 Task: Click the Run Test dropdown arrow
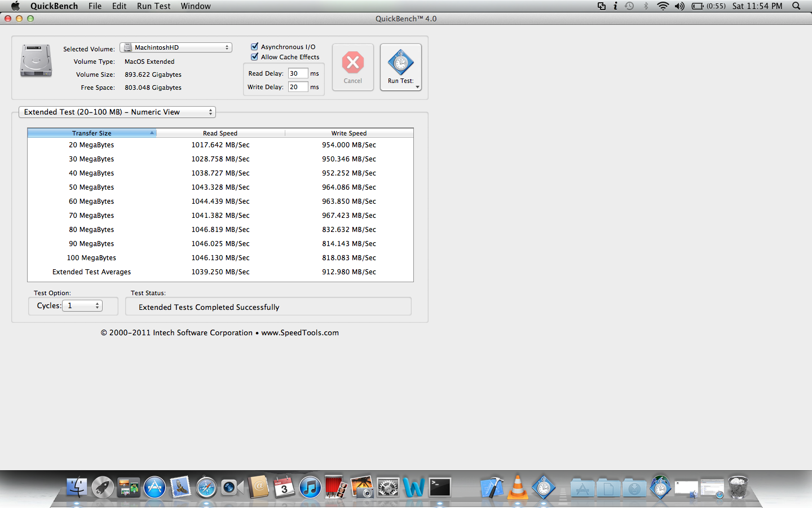tap(417, 87)
